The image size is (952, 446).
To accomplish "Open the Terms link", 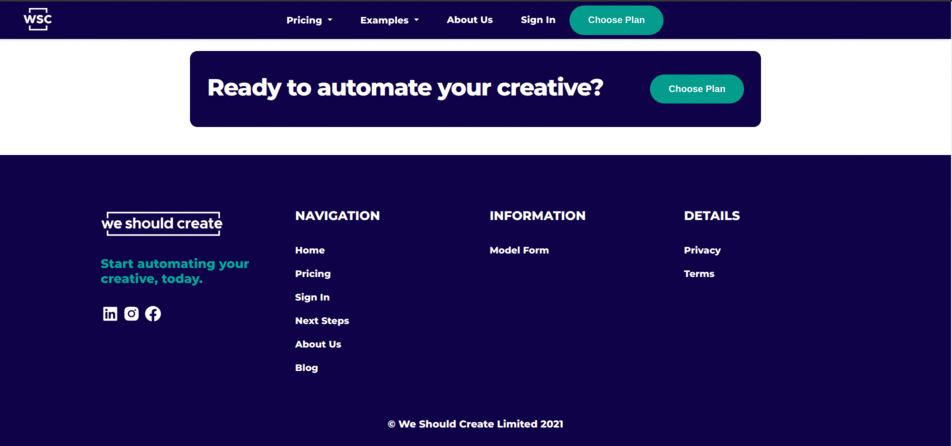I will [x=699, y=274].
